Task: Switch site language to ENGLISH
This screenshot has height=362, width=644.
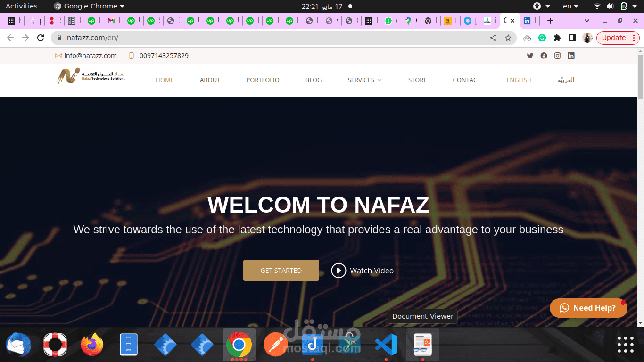Action: point(519,80)
